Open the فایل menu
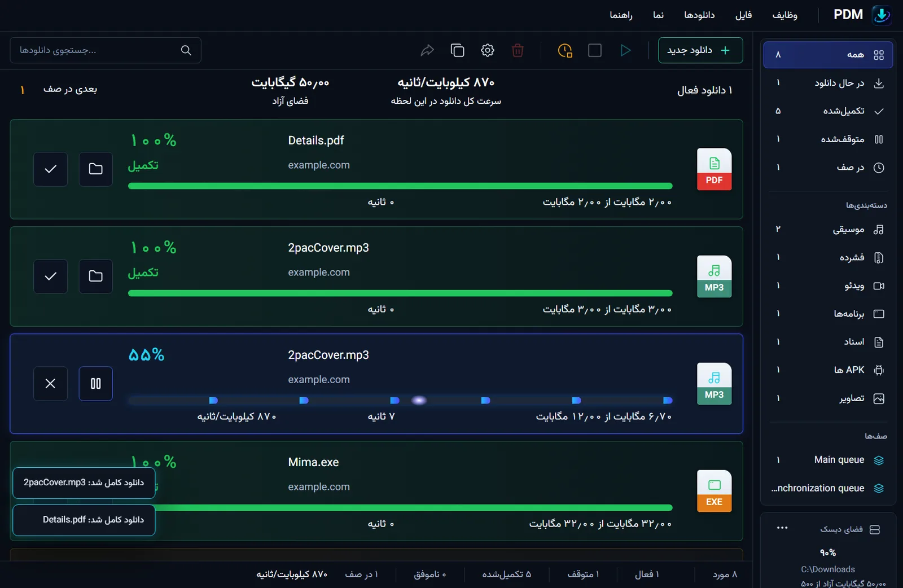The image size is (903, 588). (743, 15)
